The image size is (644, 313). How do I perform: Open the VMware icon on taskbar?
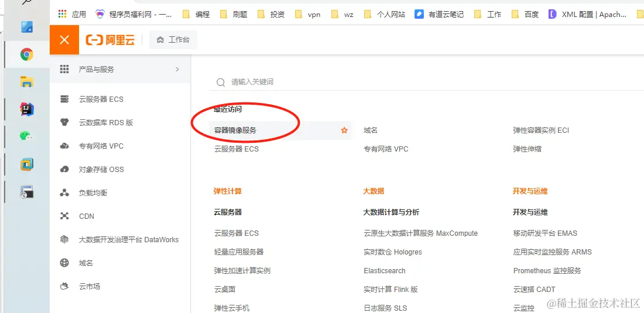coord(27,164)
